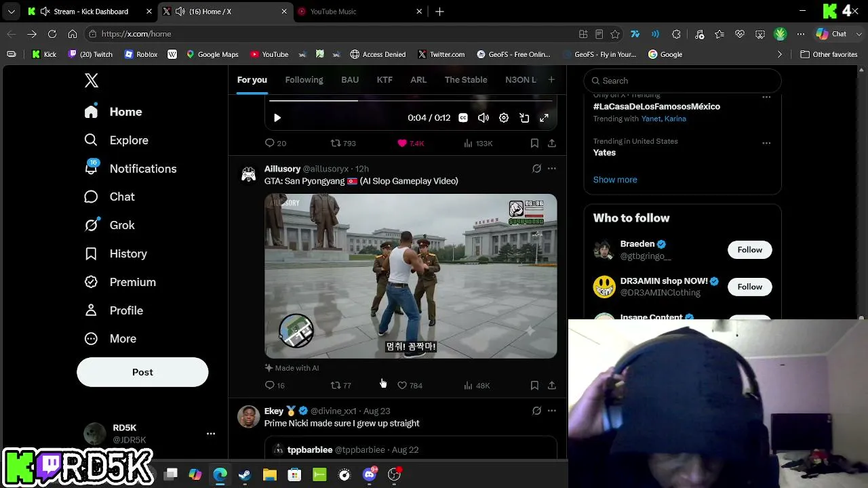Open Notifications in the X sidebar

click(x=130, y=169)
